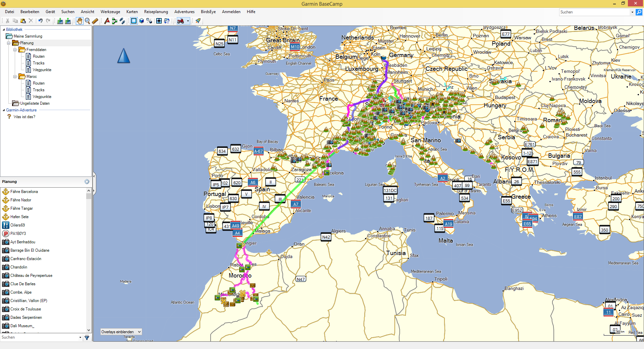Select the new waypoint flag tool
The image size is (644, 349).
(x=107, y=21)
